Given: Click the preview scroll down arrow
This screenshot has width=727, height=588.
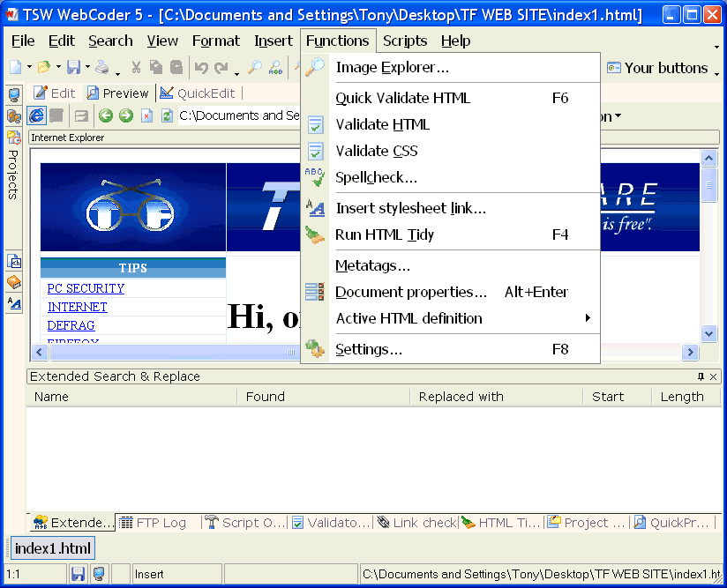Looking at the screenshot, I should click(709, 333).
